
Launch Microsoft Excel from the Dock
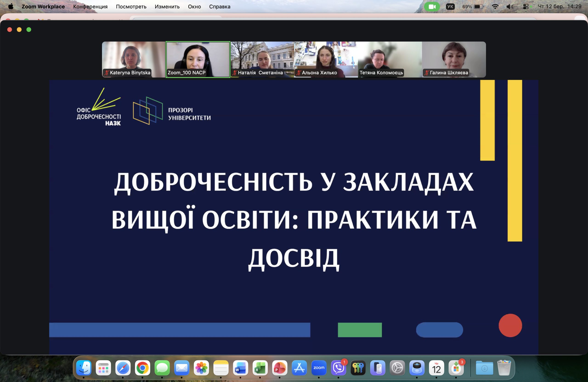tap(260, 368)
